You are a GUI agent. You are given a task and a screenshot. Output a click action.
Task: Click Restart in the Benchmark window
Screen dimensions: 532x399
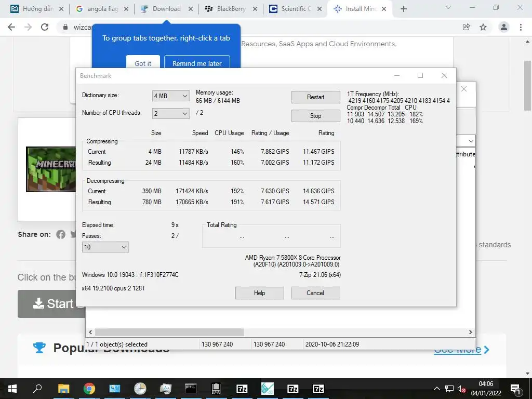[315, 97]
